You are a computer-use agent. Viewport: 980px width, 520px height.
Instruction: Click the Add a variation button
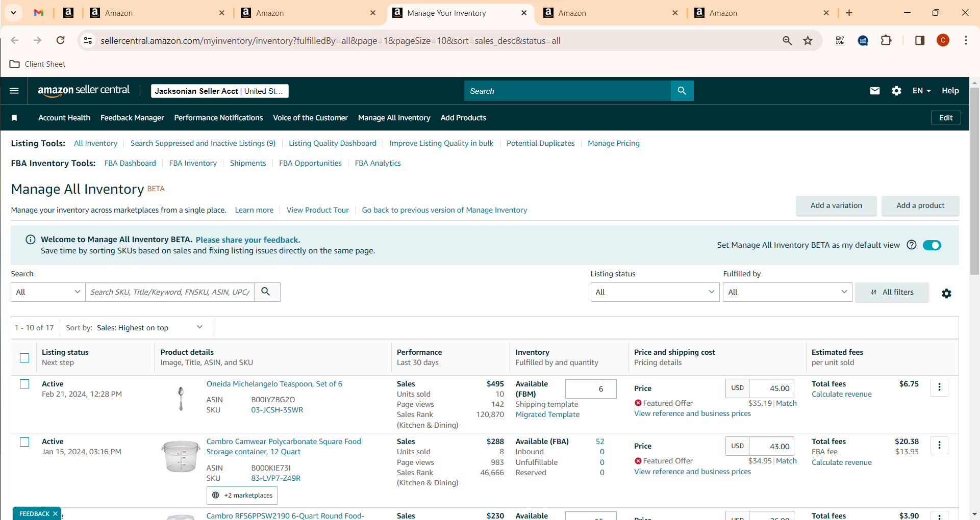(x=836, y=205)
